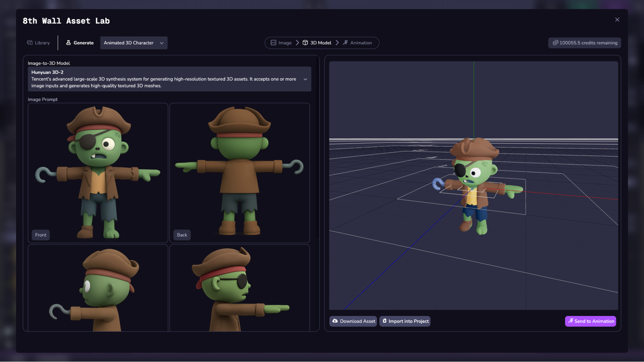Click the Library stack icon

[30, 43]
